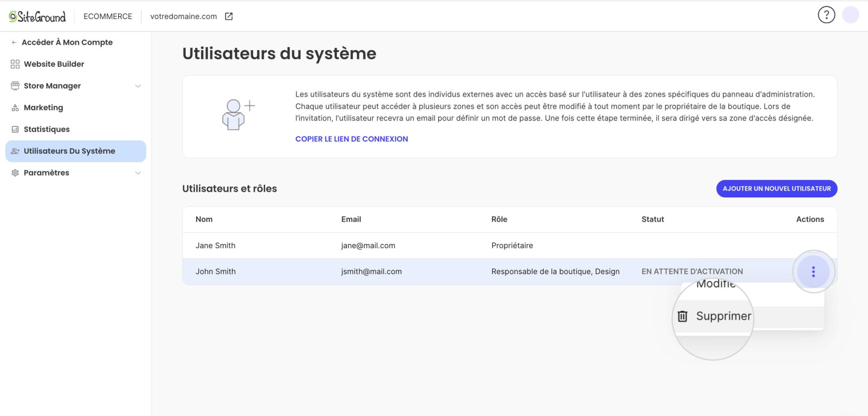The width and height of the screenshot is (868, 416).
Task: Click the Nom column header
Action: pos(204,219)
